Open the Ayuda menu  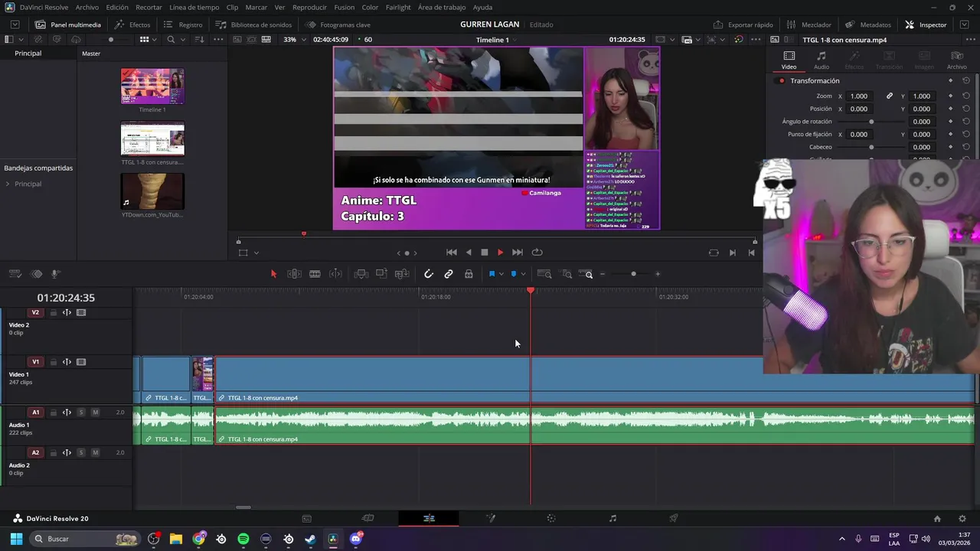pos(482,7)
